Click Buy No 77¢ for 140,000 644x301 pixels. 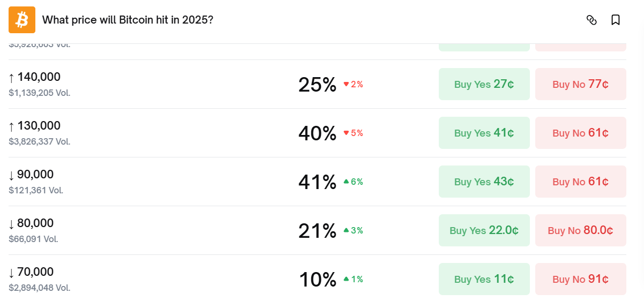tap(580, 84)
